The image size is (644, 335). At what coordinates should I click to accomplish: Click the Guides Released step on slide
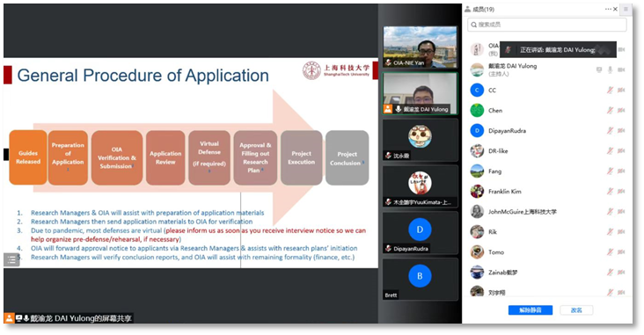click(x=28, y=157)
